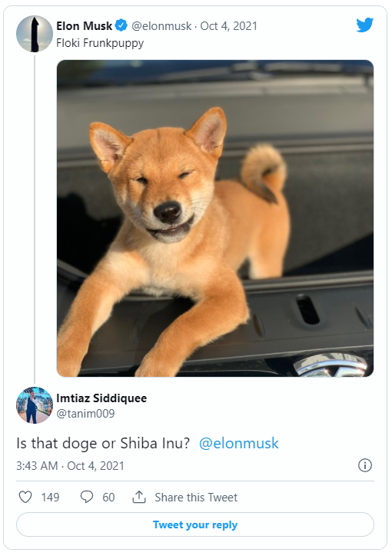Click the share upload arrow icon
392x556 pixels.
click(139, 497)
